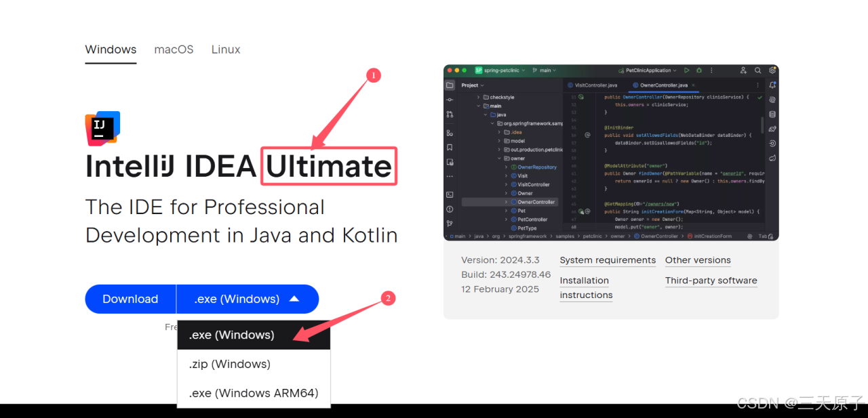Click the Bookmarks icon in IDE preview
868x418 pixels.
click(450, 147)
